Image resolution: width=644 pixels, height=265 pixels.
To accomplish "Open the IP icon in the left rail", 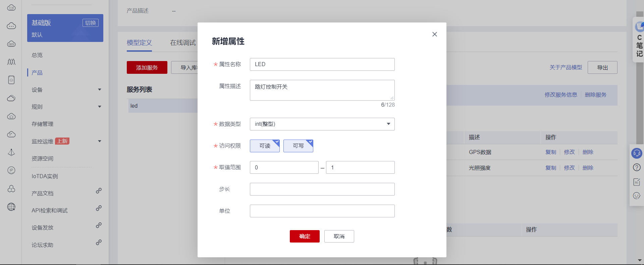I will (x=11, y=170).
